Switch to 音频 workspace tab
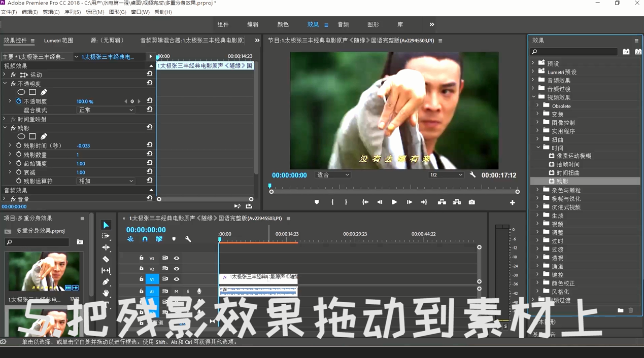Viewport: 644px width, 358px height. tap(343, 24)
